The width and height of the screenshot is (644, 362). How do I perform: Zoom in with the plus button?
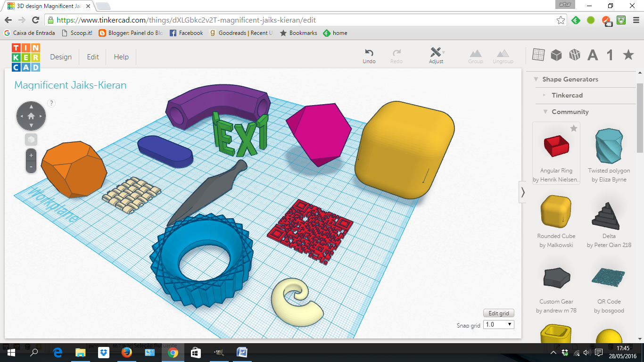point(31,155)
